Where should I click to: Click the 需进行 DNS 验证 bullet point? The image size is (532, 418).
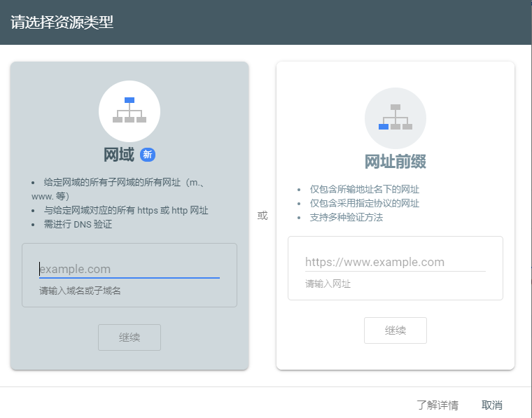click(x=78, y=224)
